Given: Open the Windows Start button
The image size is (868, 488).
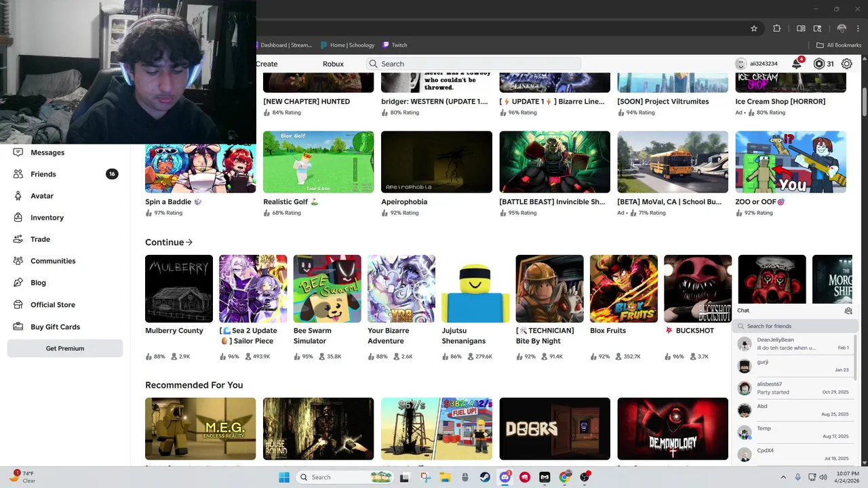Looking at the screenshot, I should (283, 477).
